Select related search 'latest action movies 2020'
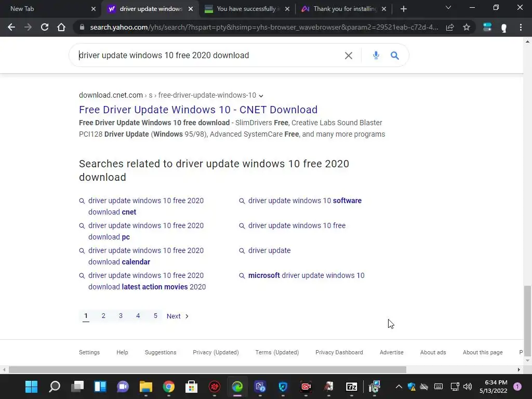 point(147,281)
